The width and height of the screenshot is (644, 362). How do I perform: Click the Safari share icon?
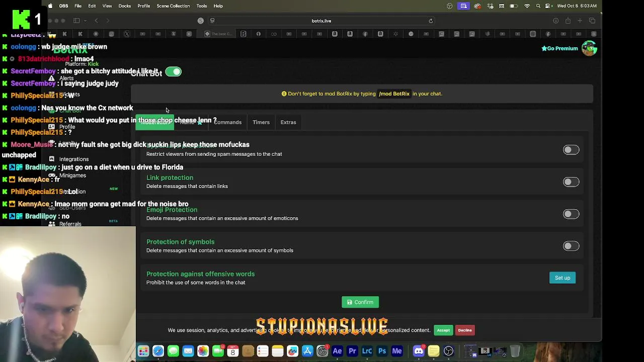pos(568,21)
